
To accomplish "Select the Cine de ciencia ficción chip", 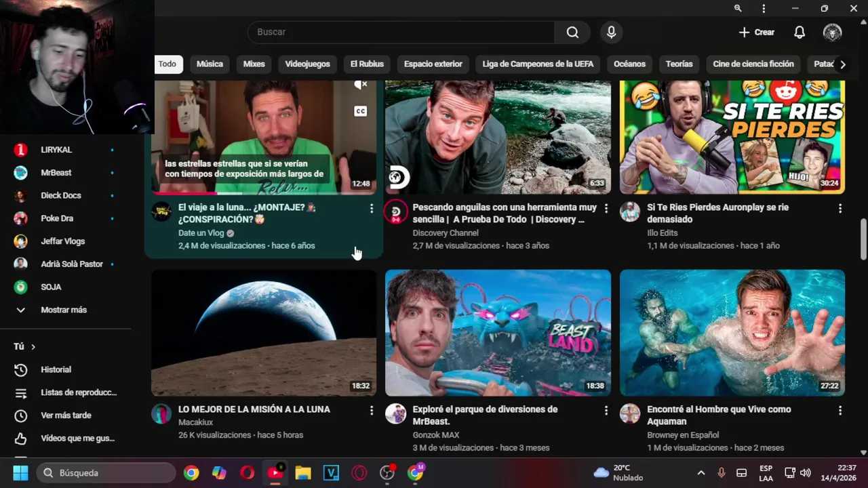I will click(753, 64).
